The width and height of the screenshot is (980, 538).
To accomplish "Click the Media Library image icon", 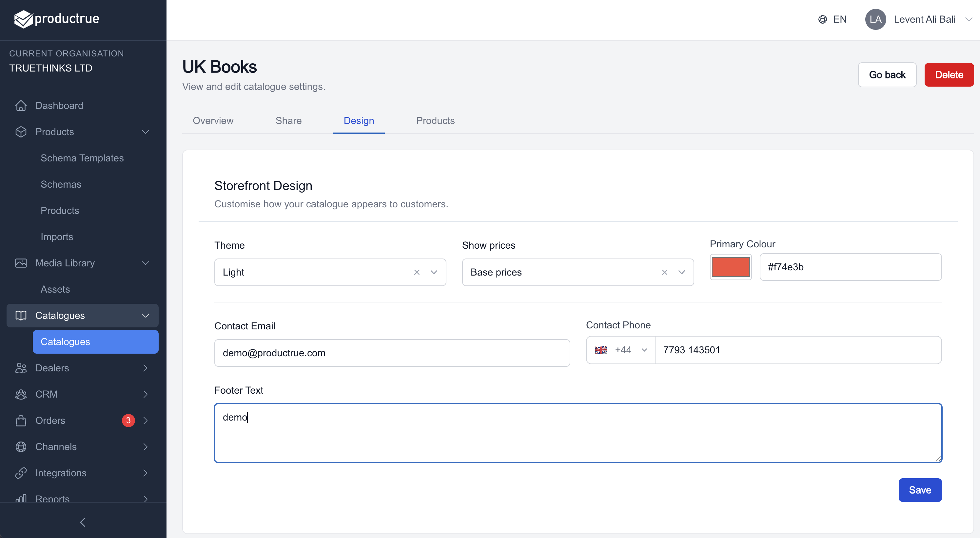I will pos(21,263).
